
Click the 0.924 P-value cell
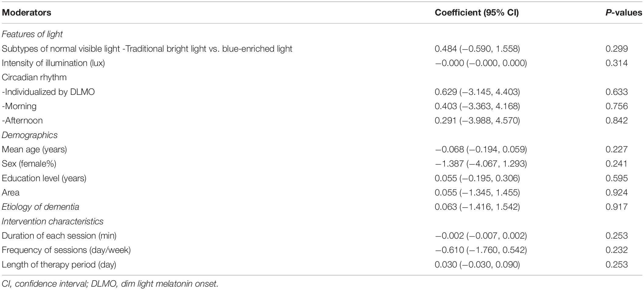tap(617, 192)
